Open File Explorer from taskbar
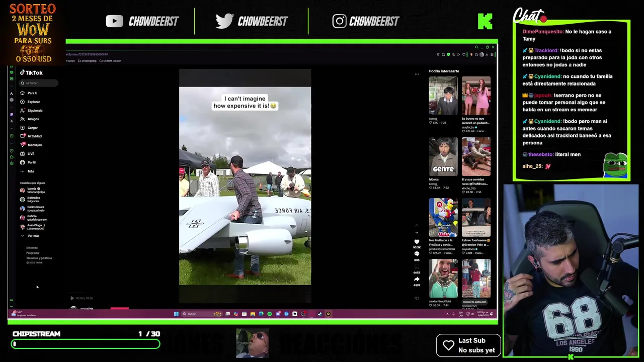The height and width of the screenshot is (362, 644). click(253, 314)
